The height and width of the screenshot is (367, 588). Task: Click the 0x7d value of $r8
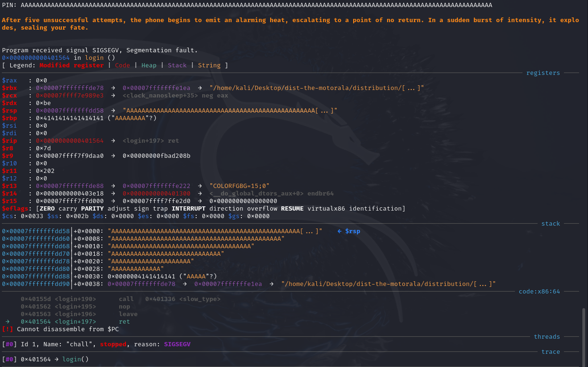[43, 148]
